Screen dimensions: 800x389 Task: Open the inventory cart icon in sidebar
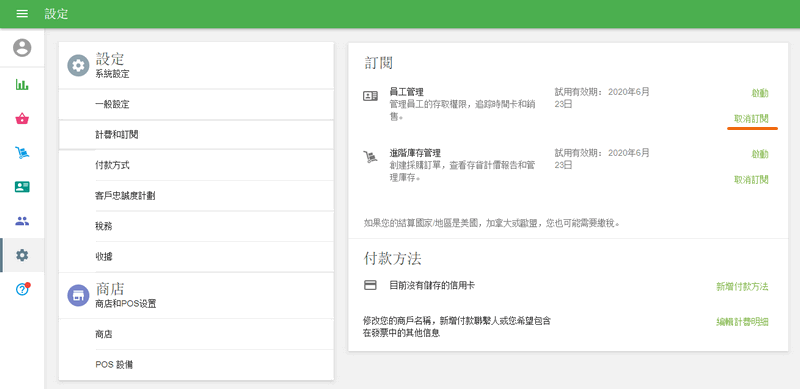coord(22,153)
